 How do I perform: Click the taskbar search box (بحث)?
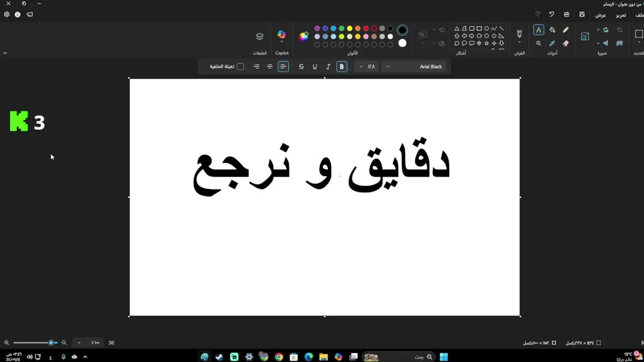pyautogui.click(x=398, y=357)
